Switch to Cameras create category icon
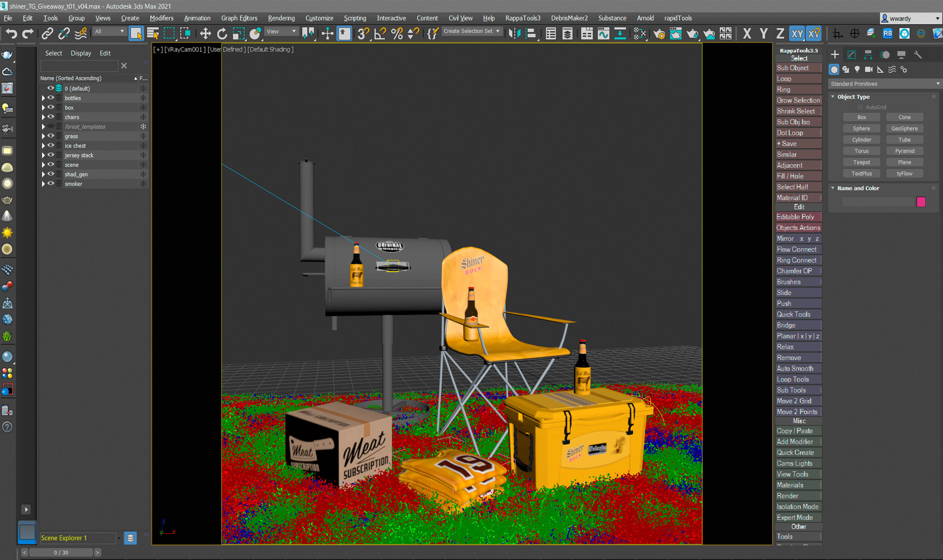The image size is (943, 560). [x=869, y=69]
